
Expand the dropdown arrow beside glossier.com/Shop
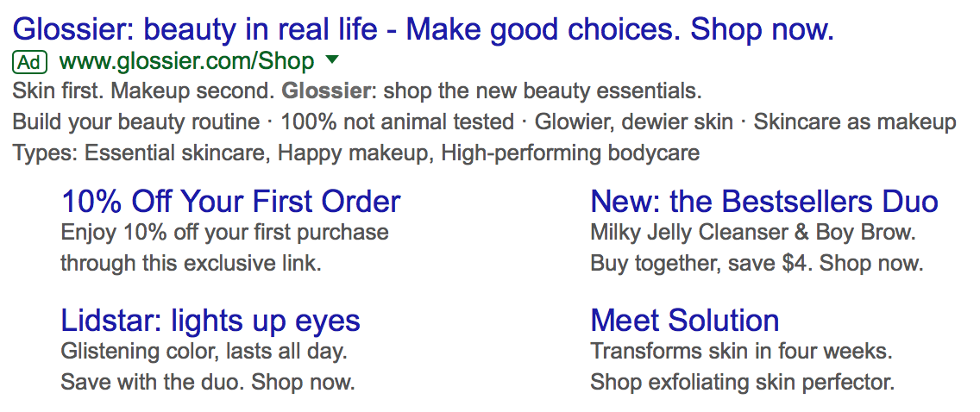click(x=332, y=60)
